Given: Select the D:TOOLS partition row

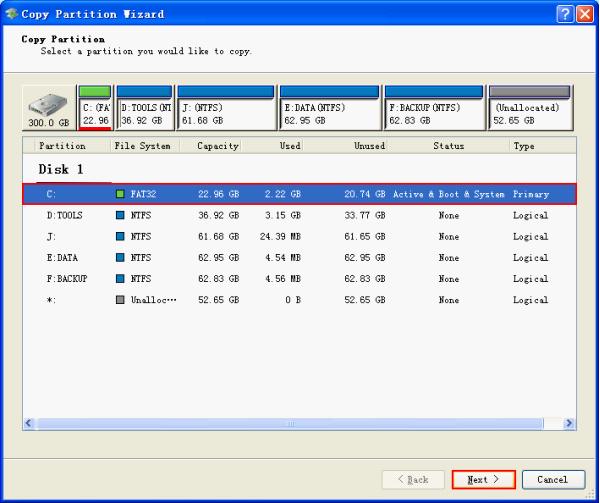Looking at the screenshot, I should (x=299, y=215).
